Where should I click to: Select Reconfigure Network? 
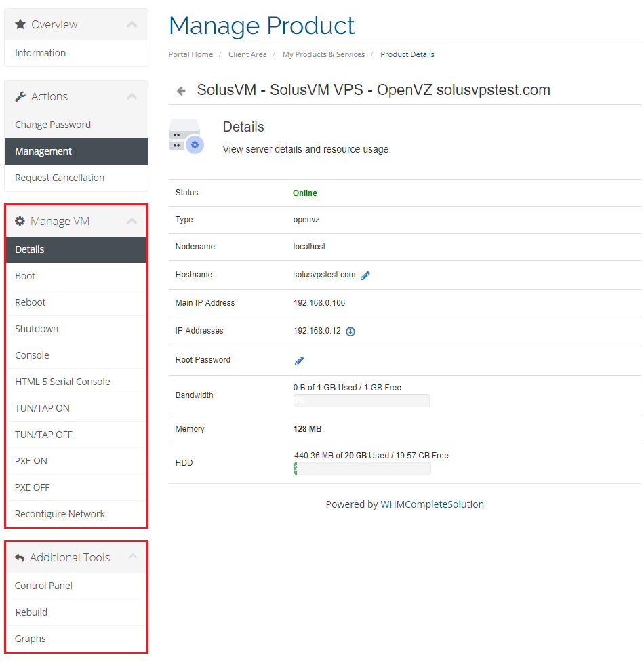(x=77, y=514)
